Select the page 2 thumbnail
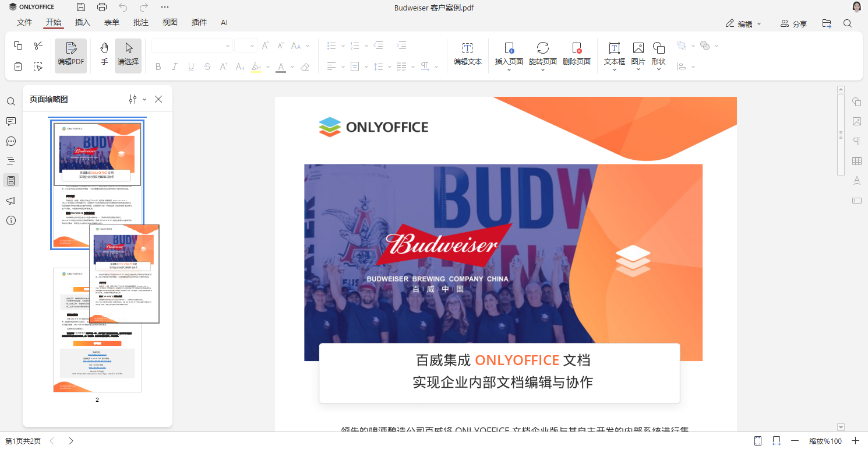 click(x=97, y=330)
